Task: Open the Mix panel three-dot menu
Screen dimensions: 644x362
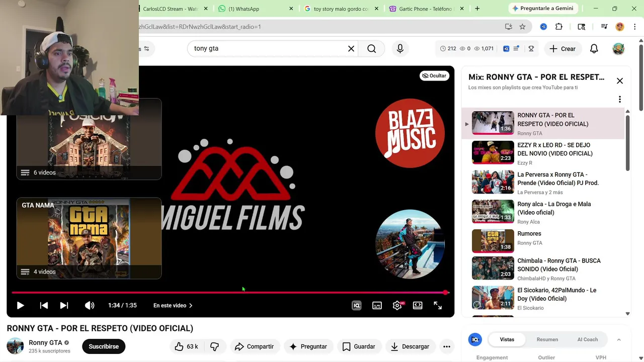Action: tap(620, 100)
